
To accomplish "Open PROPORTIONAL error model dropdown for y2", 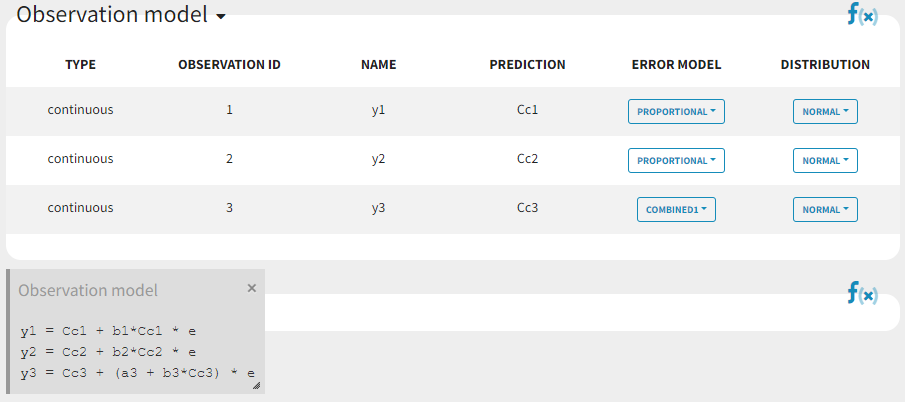I will [x=676, y=160].
